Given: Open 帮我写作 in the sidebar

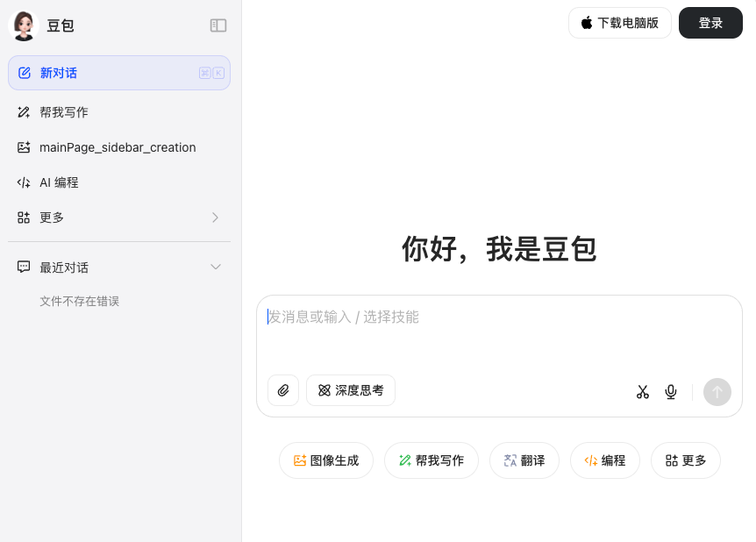Looking at the screenshot, I should [x=119, y=112].
